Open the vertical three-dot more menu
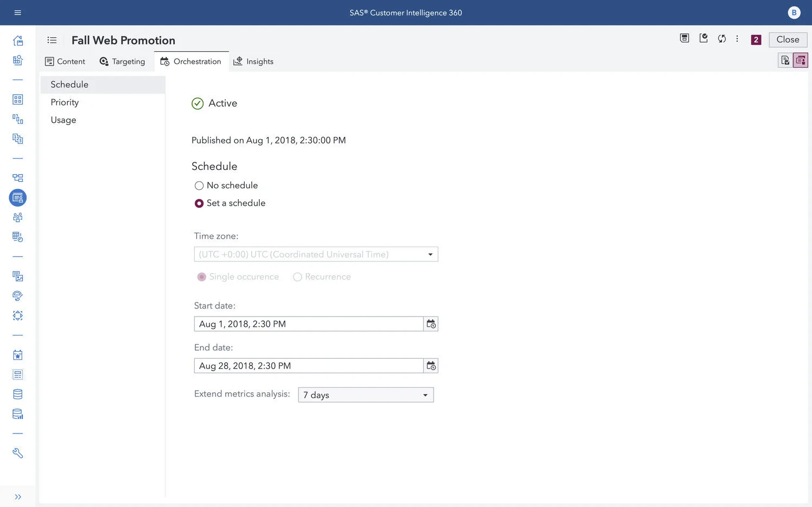 737,38
